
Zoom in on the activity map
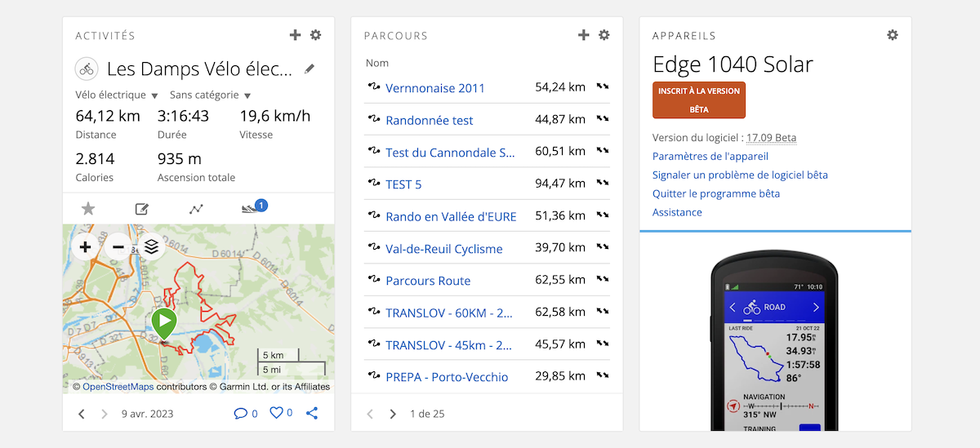point(86,246)
